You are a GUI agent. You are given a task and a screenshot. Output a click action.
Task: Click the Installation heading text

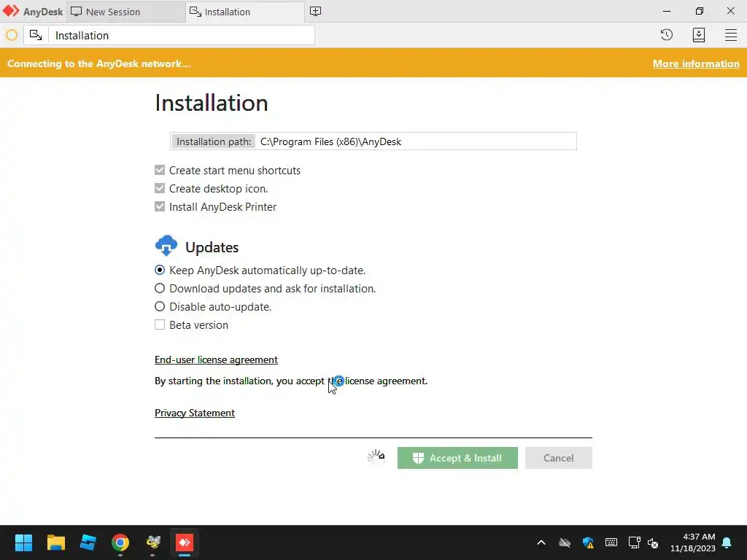(x=212, y=103)
